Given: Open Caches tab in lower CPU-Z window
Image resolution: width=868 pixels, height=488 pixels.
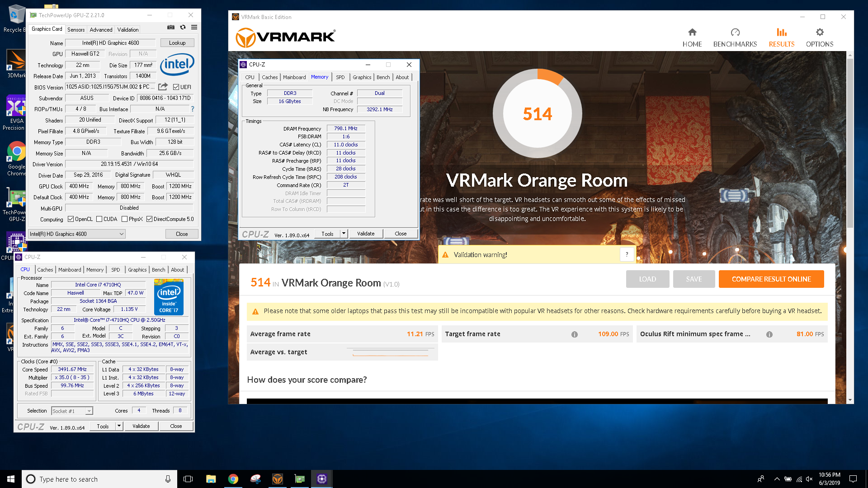Looking at the screenshot, I should (45, 270).
